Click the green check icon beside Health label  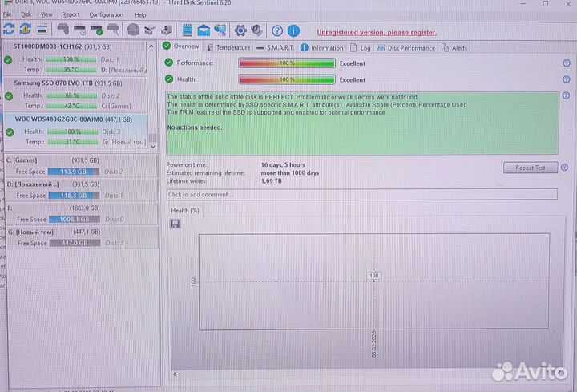click(169, 79)
